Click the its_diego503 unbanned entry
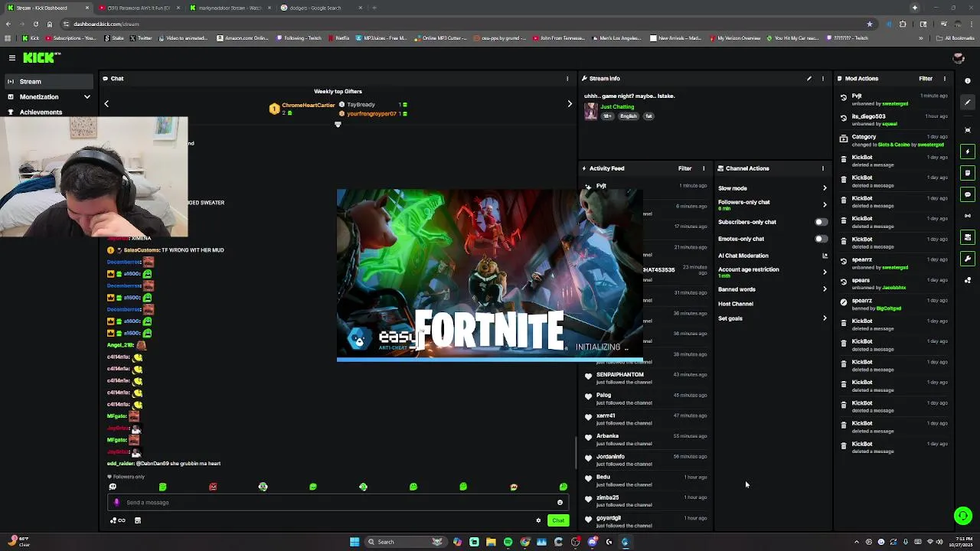Viewport: 980px width, 551px height. (893, 119)
